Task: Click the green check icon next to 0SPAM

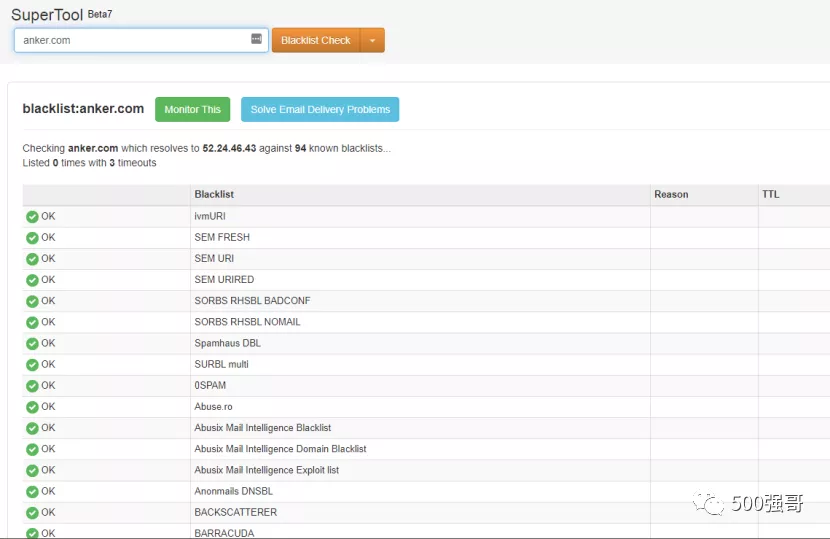Action: [x=32, y=386]
